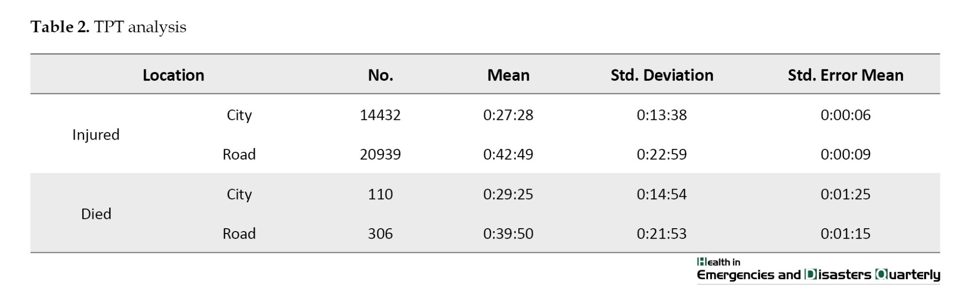Select the mean value 0:27:28

tap(508, 115)
